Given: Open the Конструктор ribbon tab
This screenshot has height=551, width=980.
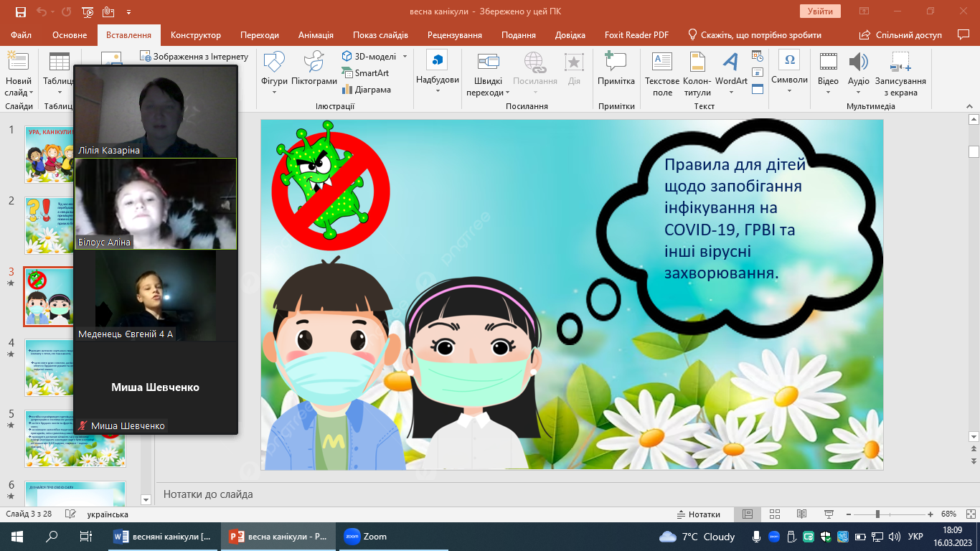Looking at the screenshot, I should [196, 35].
